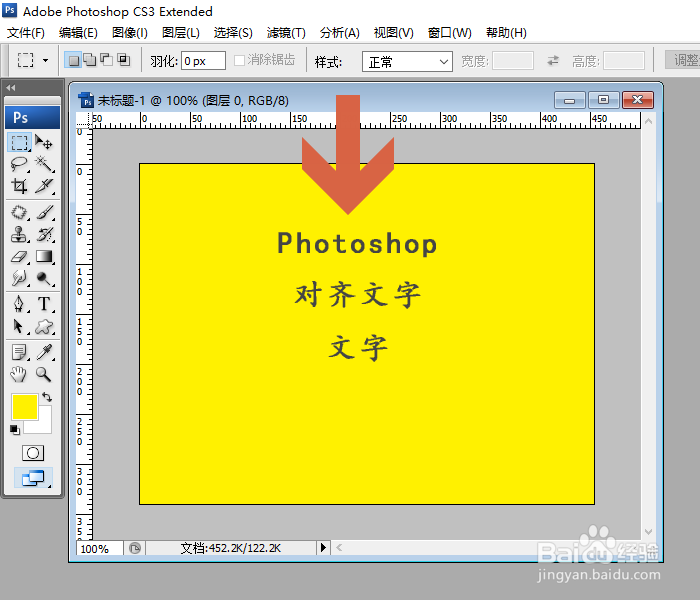Open the 图像(I) menu

coord(129,33)
